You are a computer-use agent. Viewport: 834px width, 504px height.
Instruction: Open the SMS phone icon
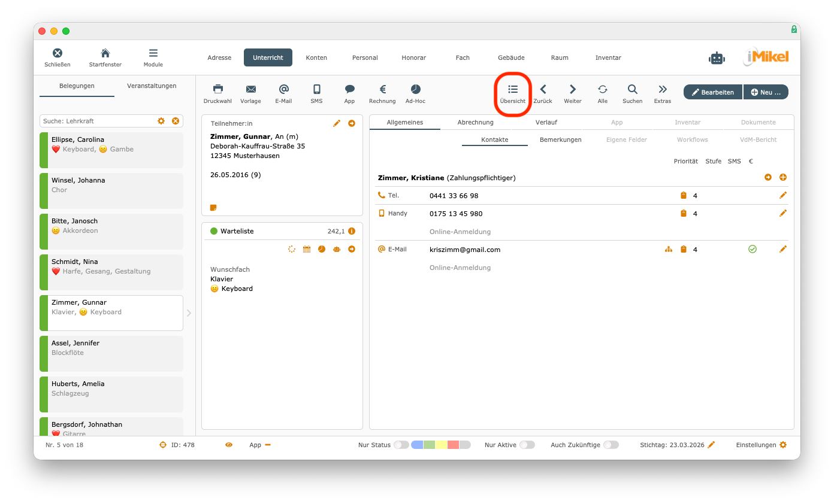coord(316,93)
